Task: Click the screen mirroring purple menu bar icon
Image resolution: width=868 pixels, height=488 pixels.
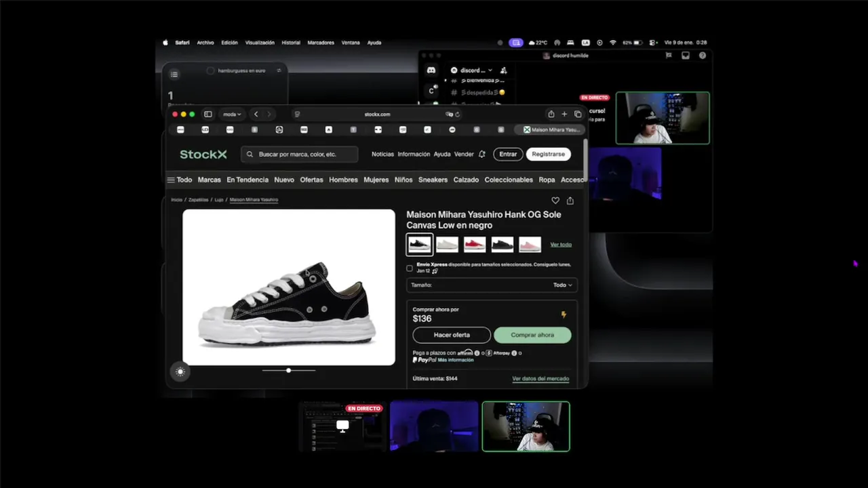Action: click(516, 43)
